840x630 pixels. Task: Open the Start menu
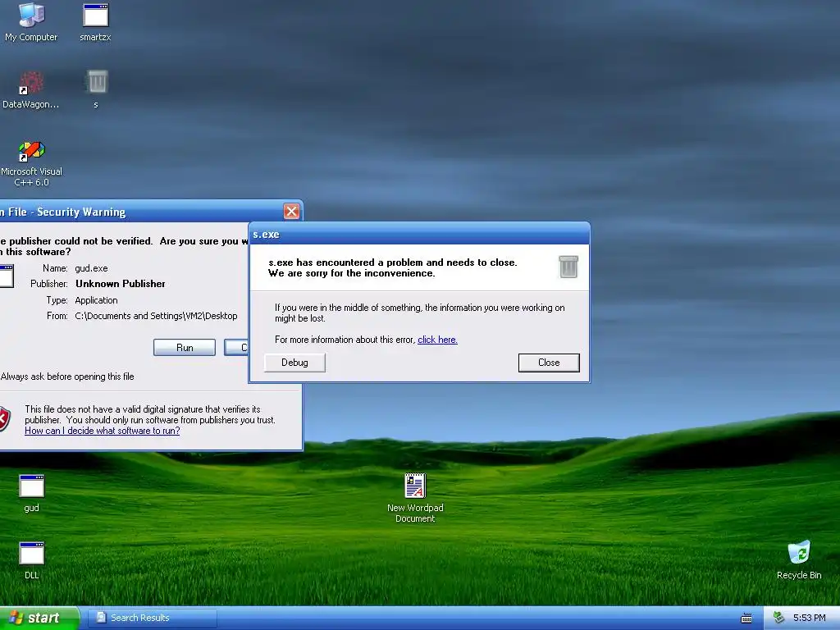[39, 618]
